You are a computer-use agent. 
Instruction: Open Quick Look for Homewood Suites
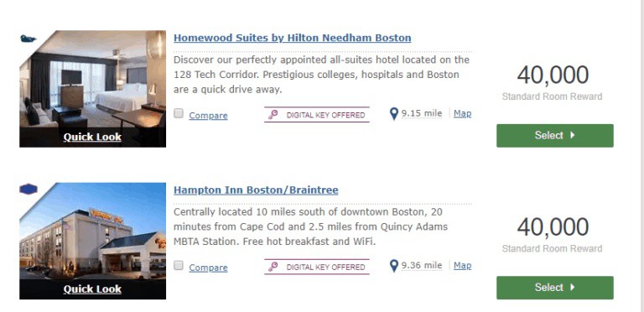click(92, 137)
